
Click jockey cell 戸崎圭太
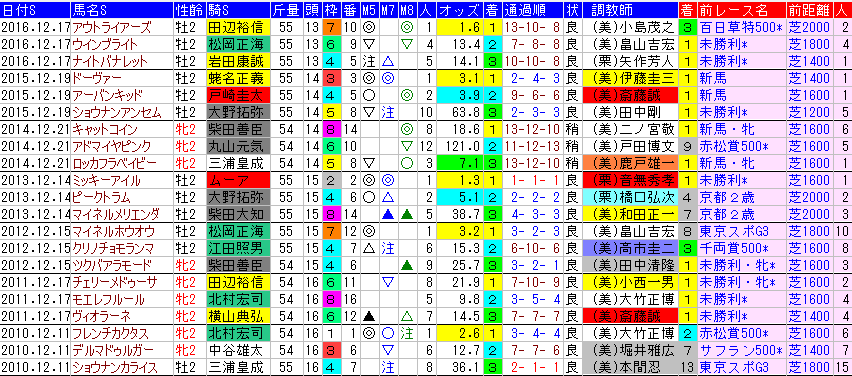point(238,96)
